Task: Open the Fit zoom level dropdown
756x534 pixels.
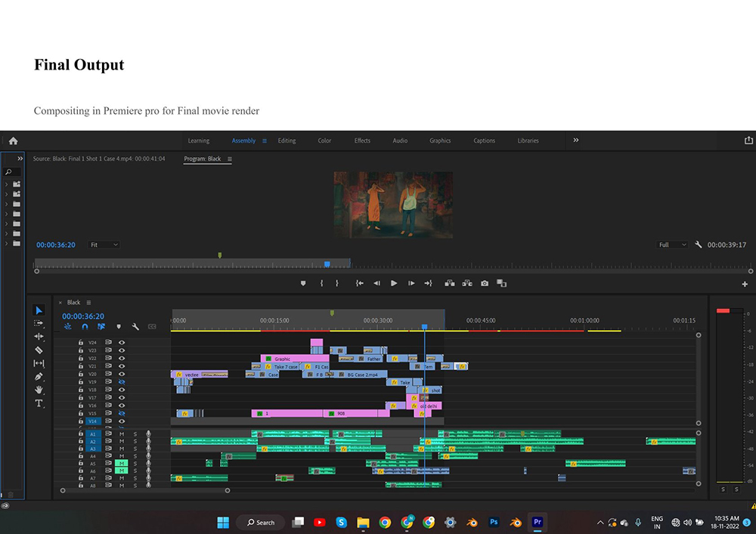Action: (x=104, y=245)
